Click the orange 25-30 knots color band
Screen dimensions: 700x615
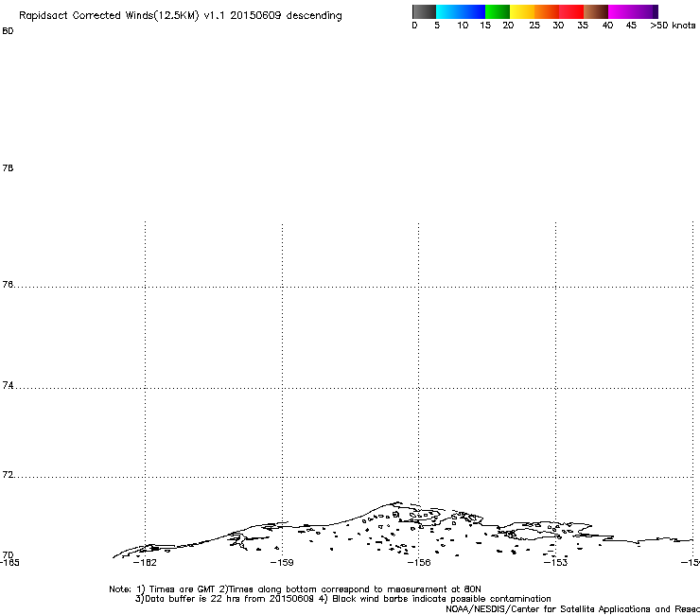pyautogui.click(x=547, y=11)
